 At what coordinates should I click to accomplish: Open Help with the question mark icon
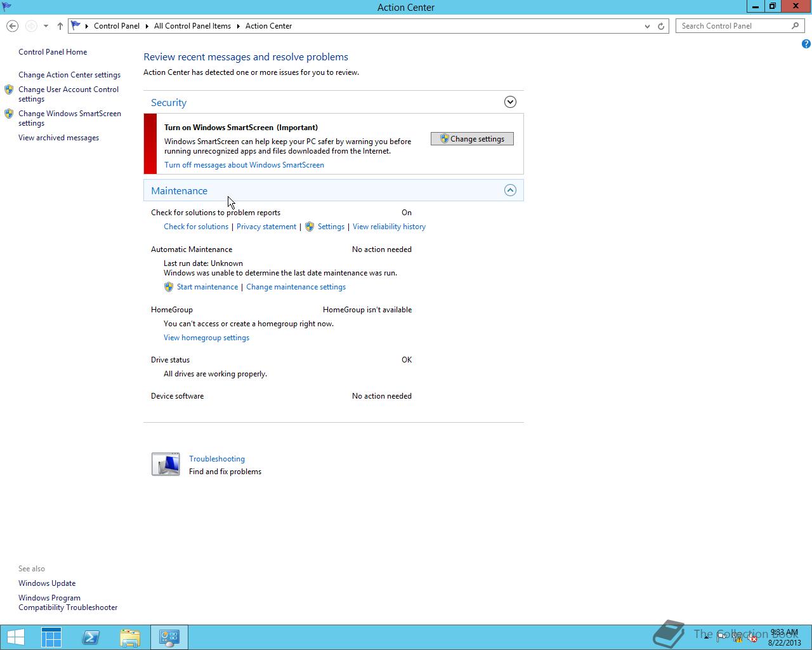[806, 44]
